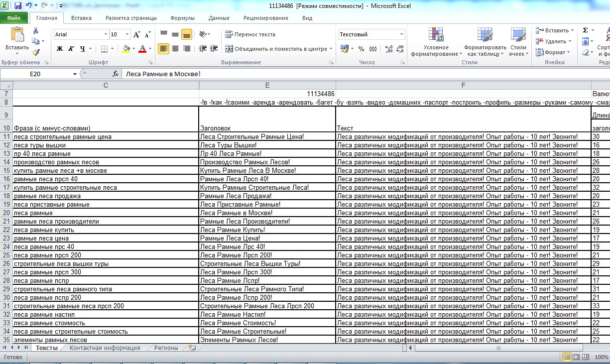Switch to the Формулы tab
This screenshot has height=364, width=610.
click(182, 18)
